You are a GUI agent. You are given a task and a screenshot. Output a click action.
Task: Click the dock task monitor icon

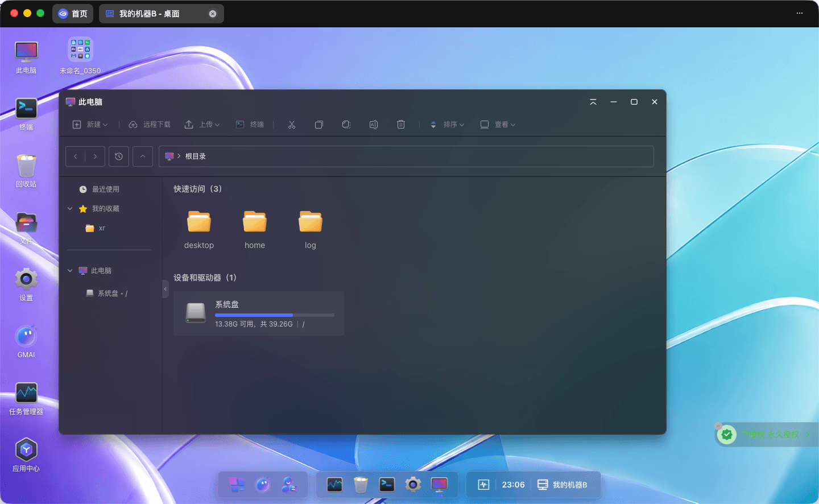pyautogui.click(x=335, y=485)
